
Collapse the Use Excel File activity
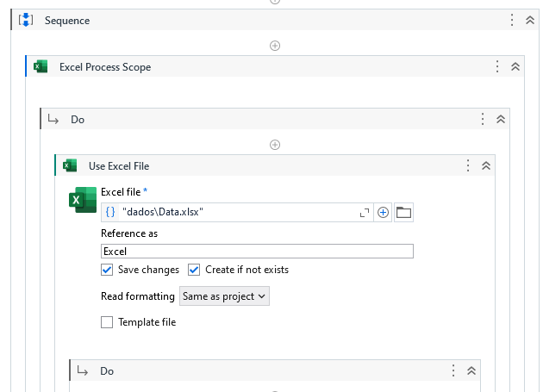tap(486, 165)
